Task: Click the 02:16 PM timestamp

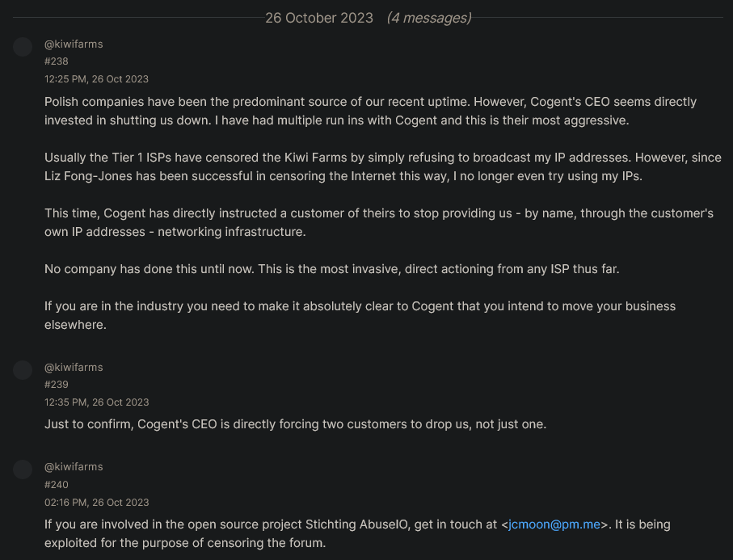Action: click(96, 503)
